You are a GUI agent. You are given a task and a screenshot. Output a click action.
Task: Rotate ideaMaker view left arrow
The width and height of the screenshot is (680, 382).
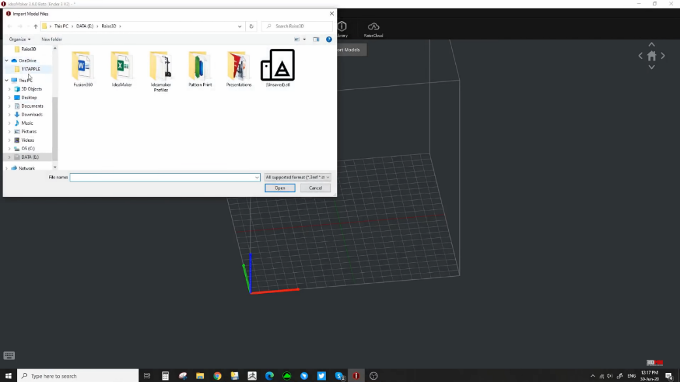click(x=640, y=56)
